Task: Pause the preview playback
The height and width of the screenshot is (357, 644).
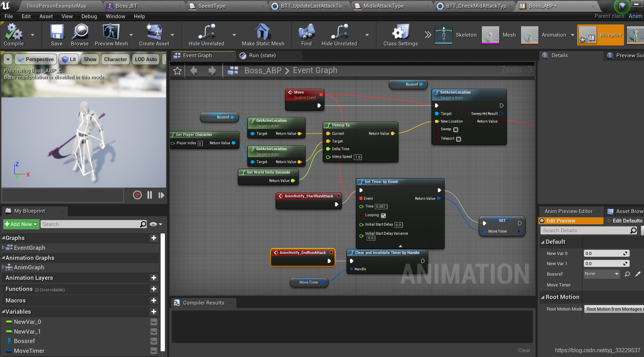Action: [150, 195]
